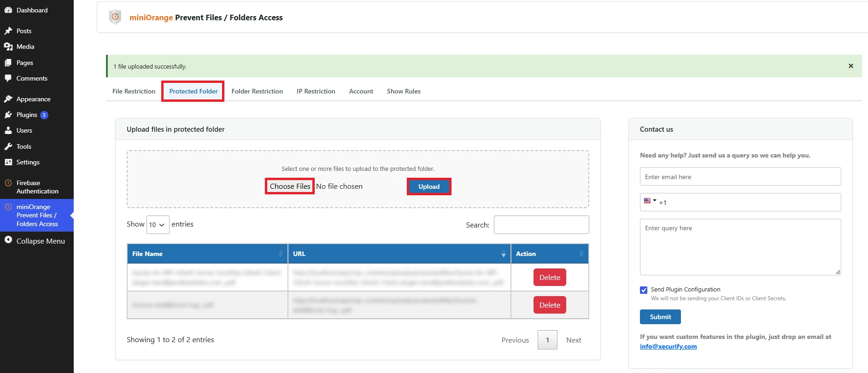
Task: Click the miniOrange Prevent Files sidebar icon
Action: point(8,207)
